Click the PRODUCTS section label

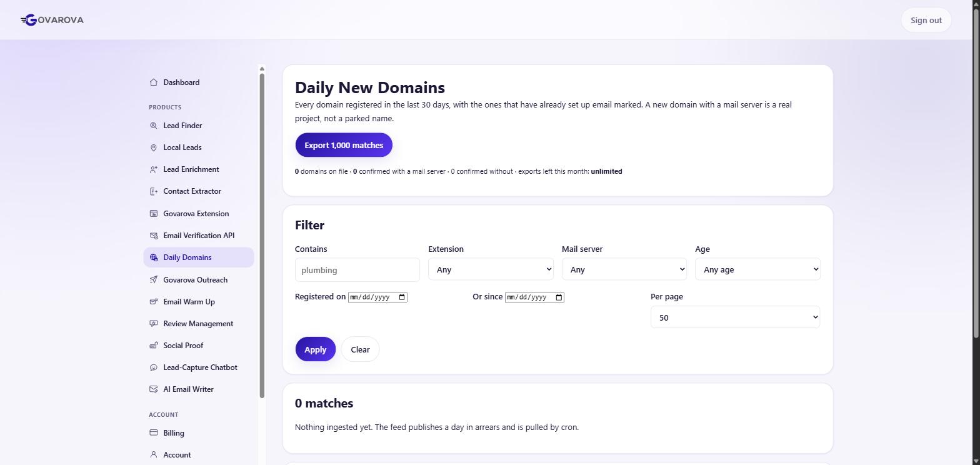pos(165,107)
